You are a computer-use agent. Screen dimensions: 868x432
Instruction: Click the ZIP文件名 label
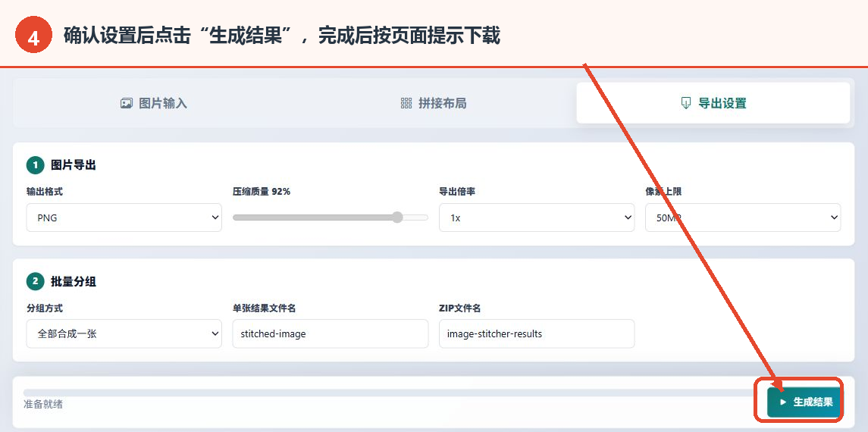(459, 308)
